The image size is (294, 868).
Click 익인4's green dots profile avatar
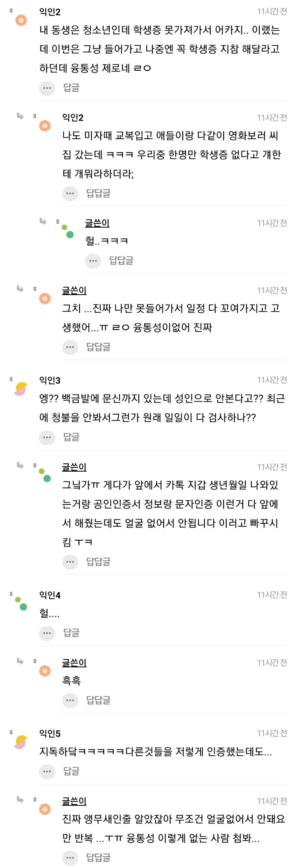(21, 604)
